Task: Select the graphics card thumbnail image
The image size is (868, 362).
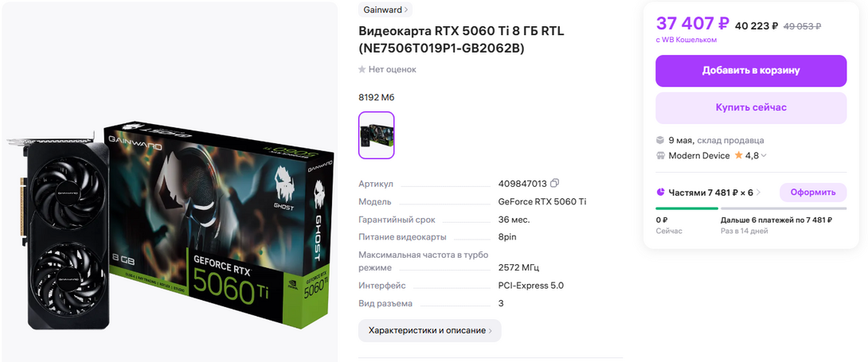Action: [x=377, y=135]
